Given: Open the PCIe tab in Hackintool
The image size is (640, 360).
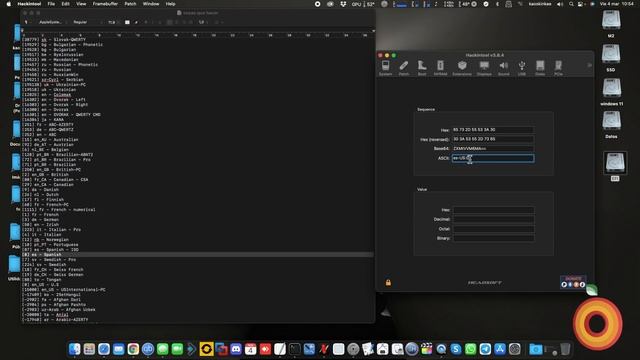Looking at the screenshot, I should (x=558, y=68).
